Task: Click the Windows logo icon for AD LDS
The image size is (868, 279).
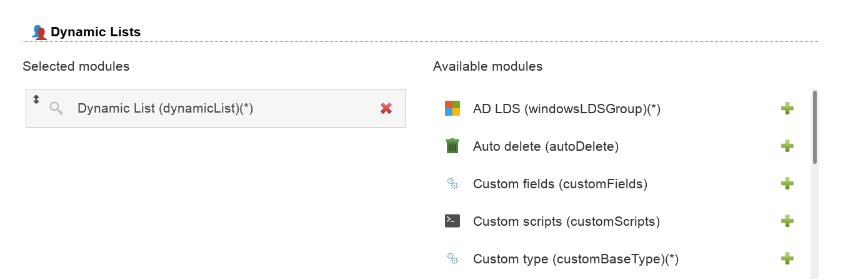Action: pos(452,109)
